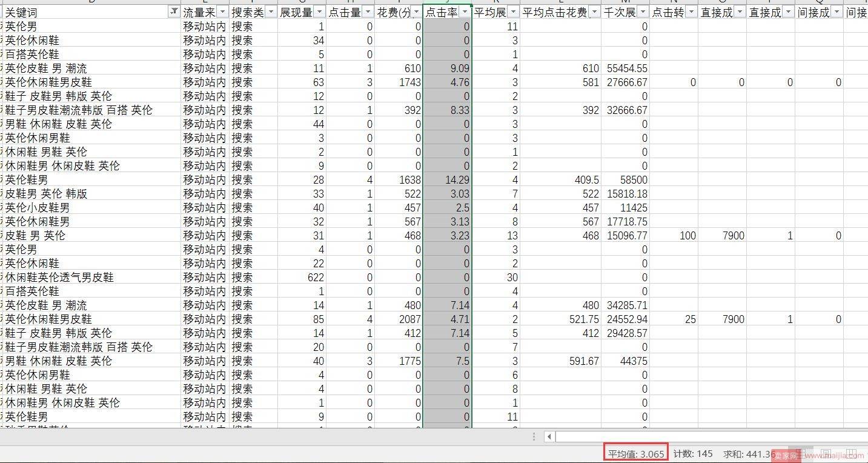Select the 平均展 cell showing 30
This screenshot has height=463, width=868.
coord(495,277)
